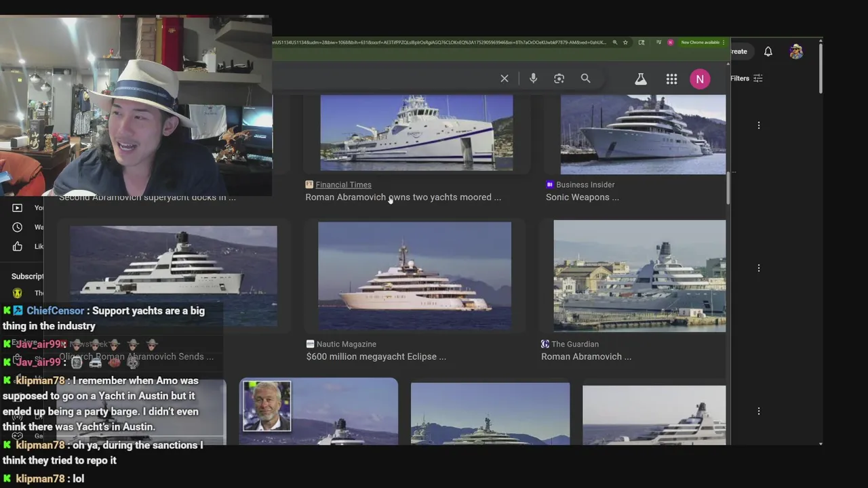
Task: Click the Financial Times favicon
Action: coord(309,184)
